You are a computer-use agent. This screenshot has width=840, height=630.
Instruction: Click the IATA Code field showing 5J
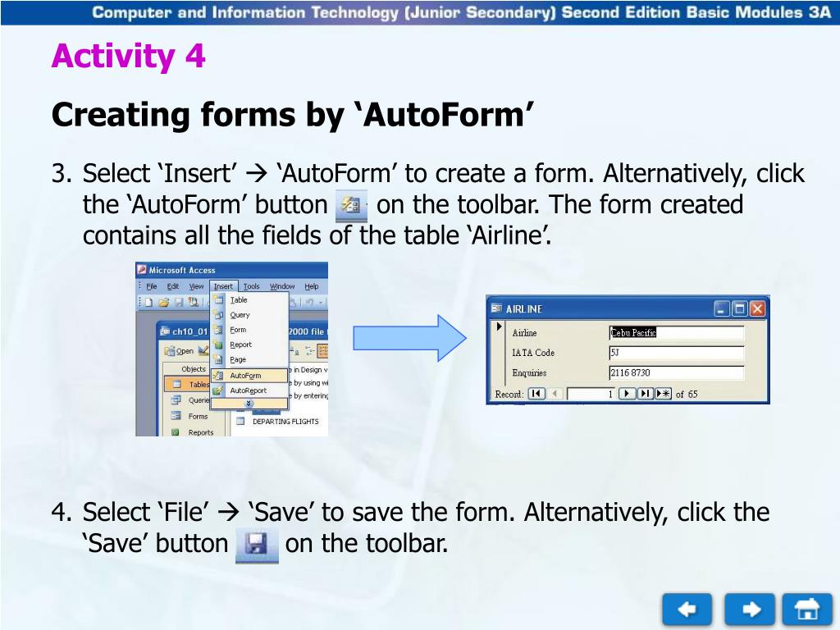(x=677, y=353)
